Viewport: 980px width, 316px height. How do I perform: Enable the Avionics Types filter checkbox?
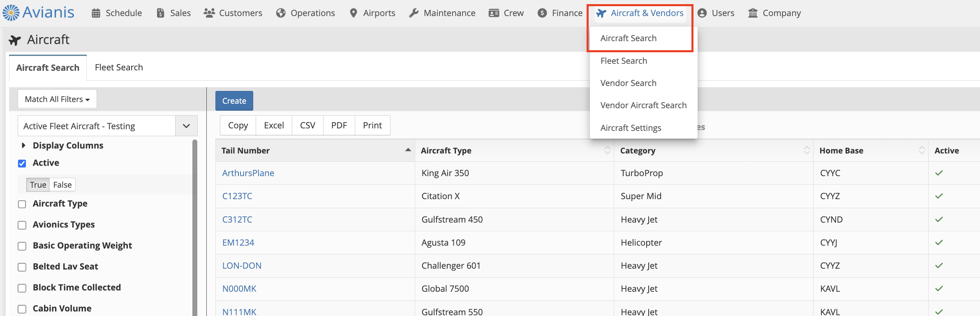tap(22, 225)
